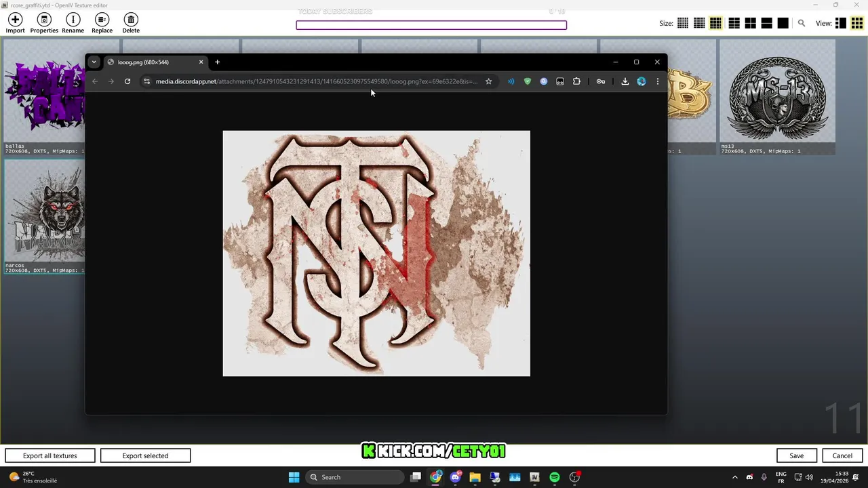Open the browser Extensions puzzle menu
868x488 pixels.
tap(576, 81)
